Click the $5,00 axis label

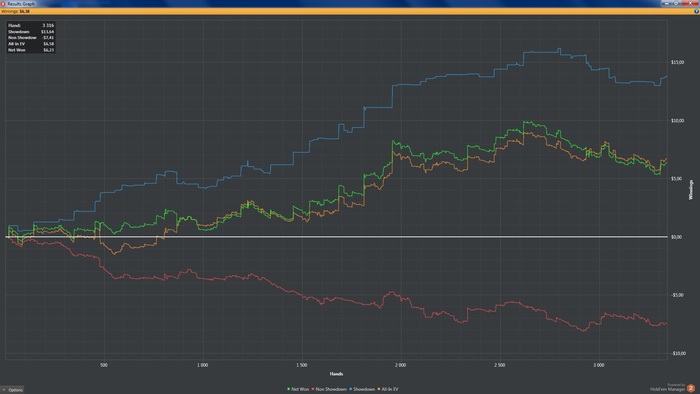[x=676, y=178]
